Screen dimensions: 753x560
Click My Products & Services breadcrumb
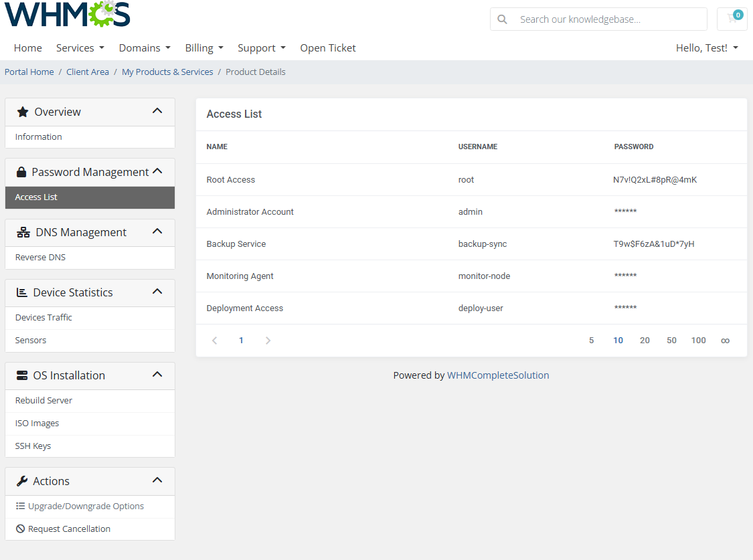167,72
